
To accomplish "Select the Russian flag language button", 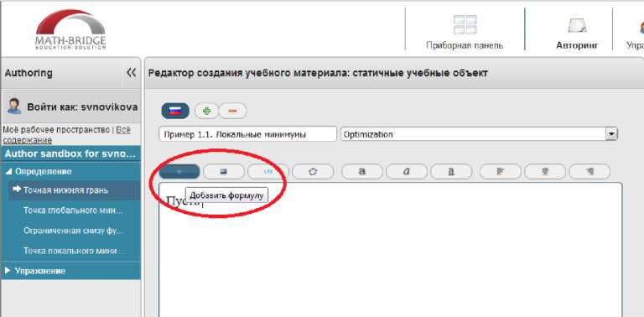I will (x=175, y=111).
